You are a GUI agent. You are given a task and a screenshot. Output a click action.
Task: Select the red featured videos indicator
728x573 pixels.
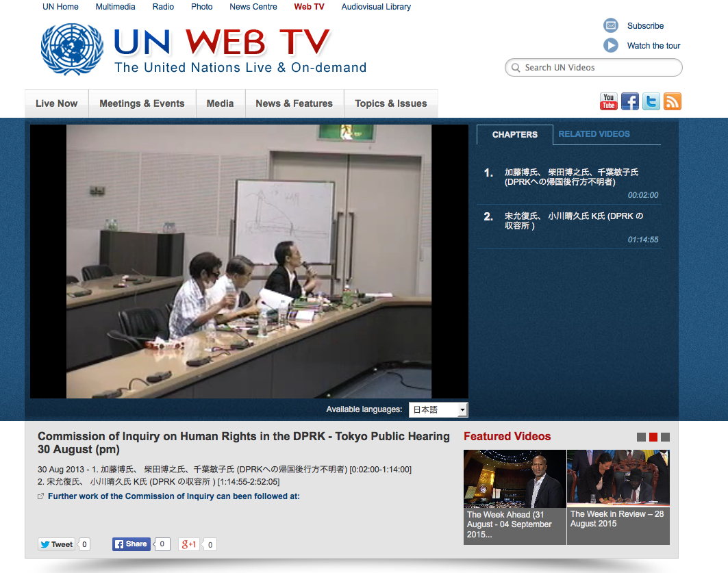tap(653, 437)
